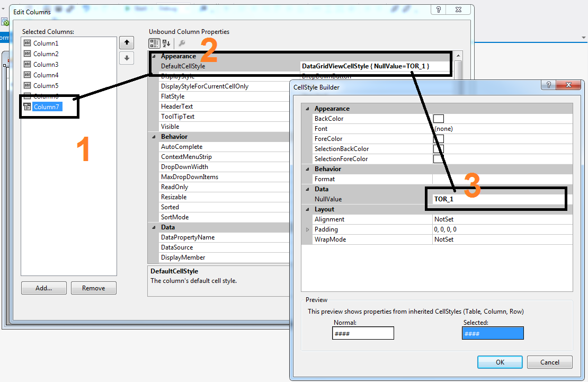The height and width of the screenshot is (382, 588).
Task: Click the ForeColor color swatch
Action: tap(439, 139)
